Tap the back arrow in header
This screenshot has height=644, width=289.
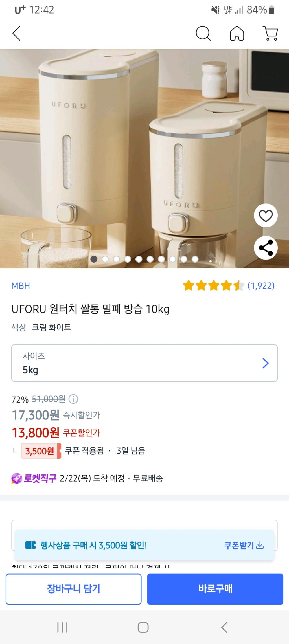click(x=17, y=33)
